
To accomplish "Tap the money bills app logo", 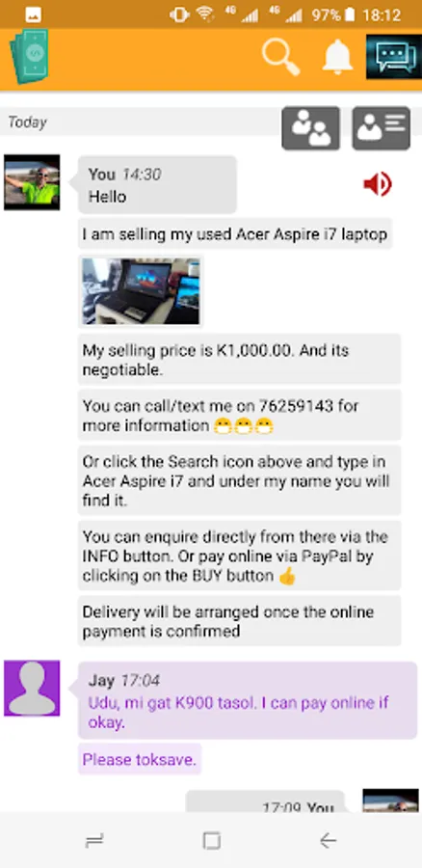I will 29,57.
